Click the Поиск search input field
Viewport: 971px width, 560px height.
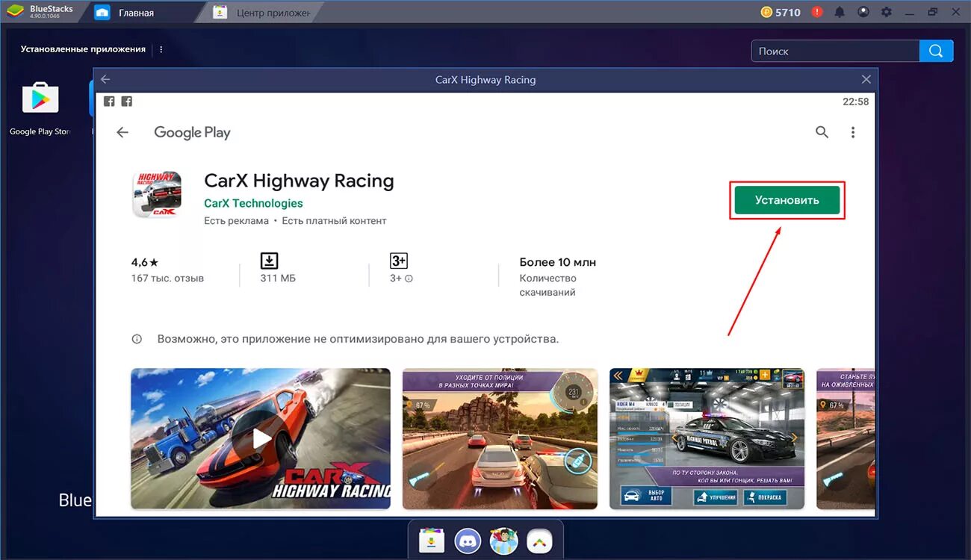point(835,51)
